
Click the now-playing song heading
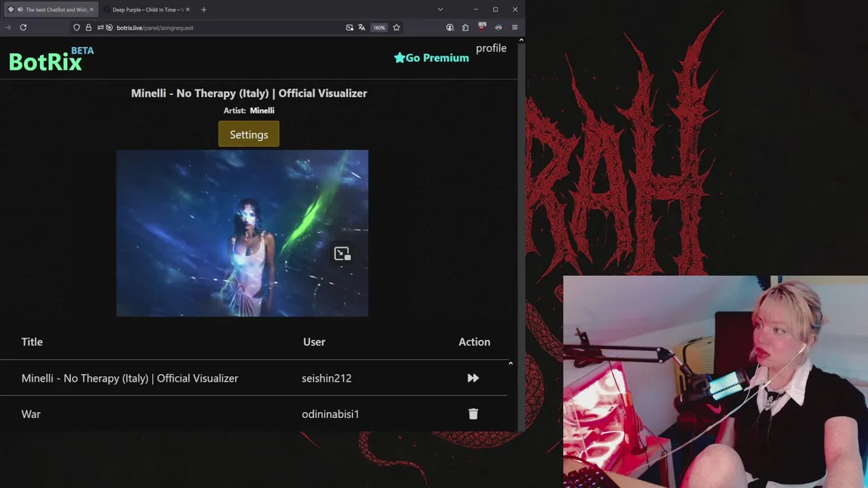pyautogui.click(x=249, y=94)
